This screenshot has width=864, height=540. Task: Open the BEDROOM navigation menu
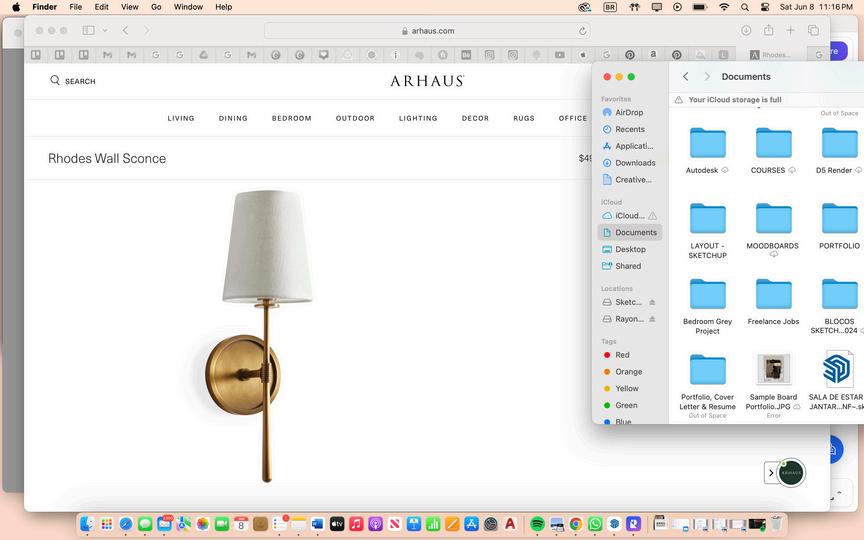291,118
